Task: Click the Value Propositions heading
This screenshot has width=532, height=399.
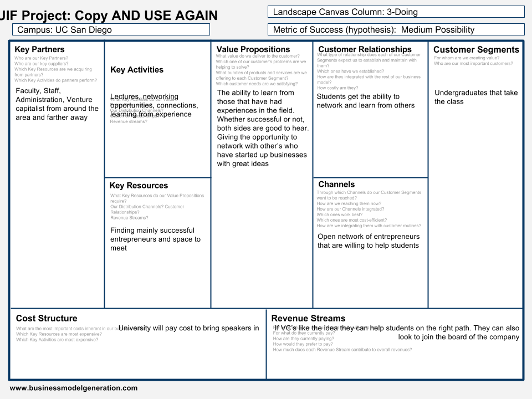Action: [253, 49]
